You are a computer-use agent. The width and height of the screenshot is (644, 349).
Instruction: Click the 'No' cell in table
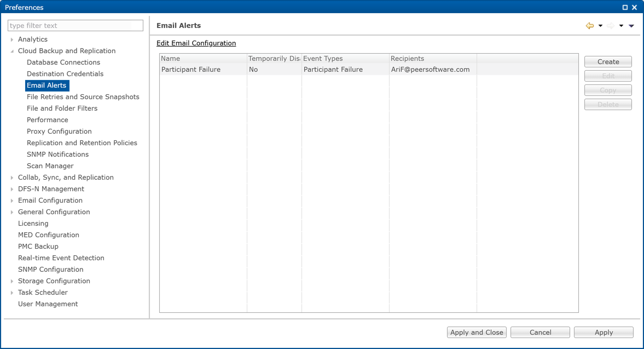(x=274, y=70)
